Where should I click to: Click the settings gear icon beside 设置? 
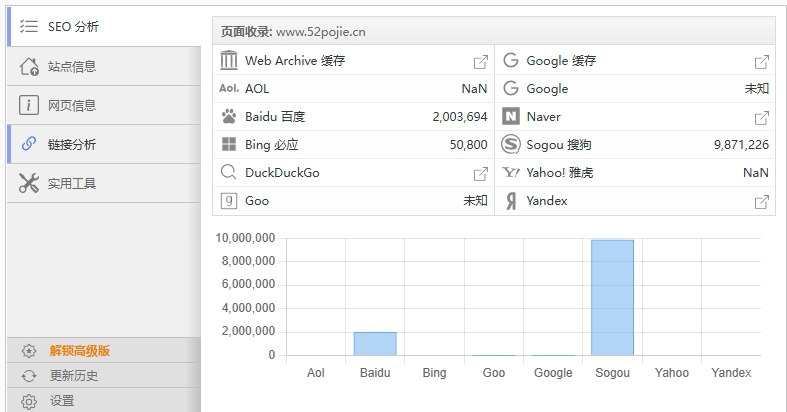pyautogui.click(x=29, y=401)
